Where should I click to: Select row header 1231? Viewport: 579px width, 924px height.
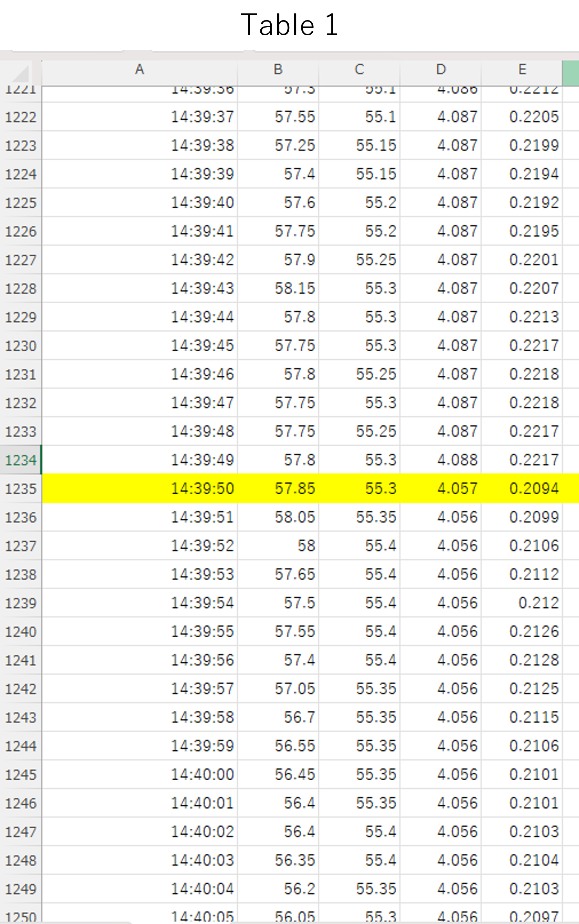(21, 374)
